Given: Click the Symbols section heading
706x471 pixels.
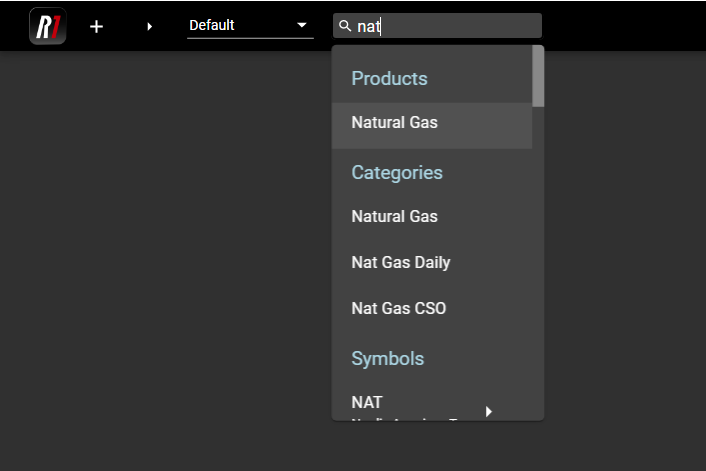Looking at the screenshot, I should 387,358.
